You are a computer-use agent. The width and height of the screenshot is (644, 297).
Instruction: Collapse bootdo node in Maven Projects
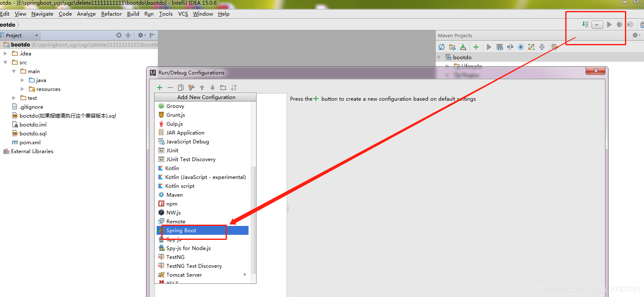(439, 57)
